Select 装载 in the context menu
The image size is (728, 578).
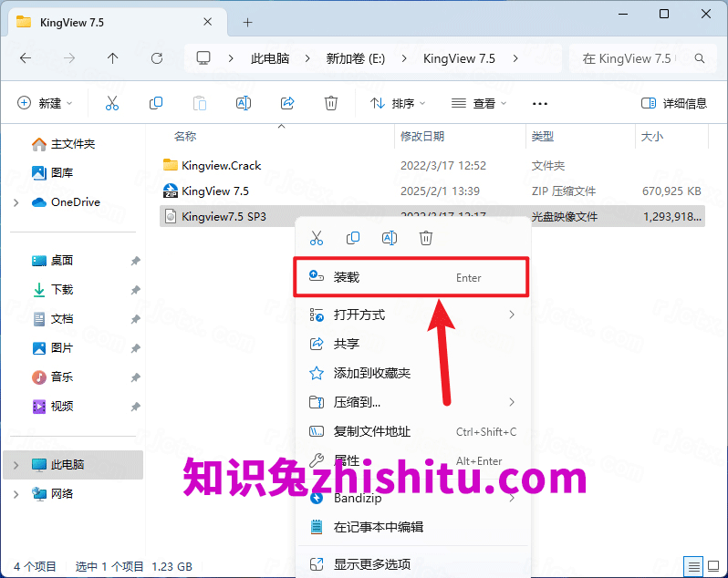411,277
